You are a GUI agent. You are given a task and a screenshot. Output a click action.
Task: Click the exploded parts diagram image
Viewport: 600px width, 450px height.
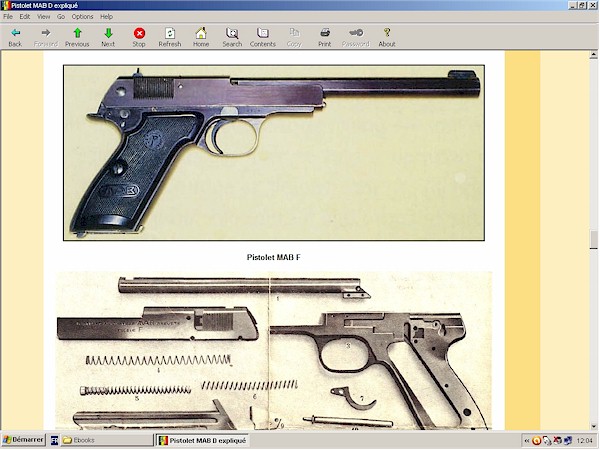(274, 351)
